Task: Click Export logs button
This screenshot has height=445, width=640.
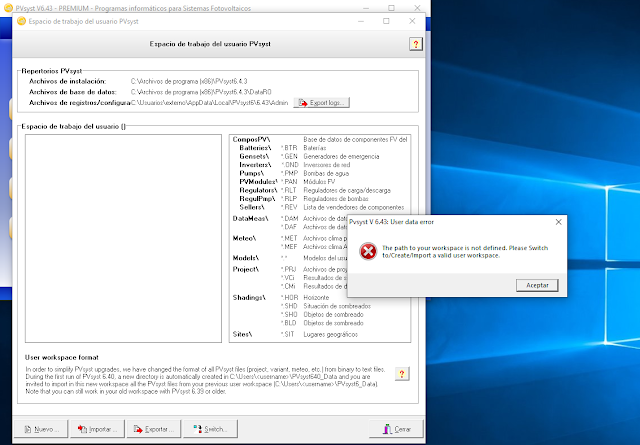Action: (x=322, y=102)
